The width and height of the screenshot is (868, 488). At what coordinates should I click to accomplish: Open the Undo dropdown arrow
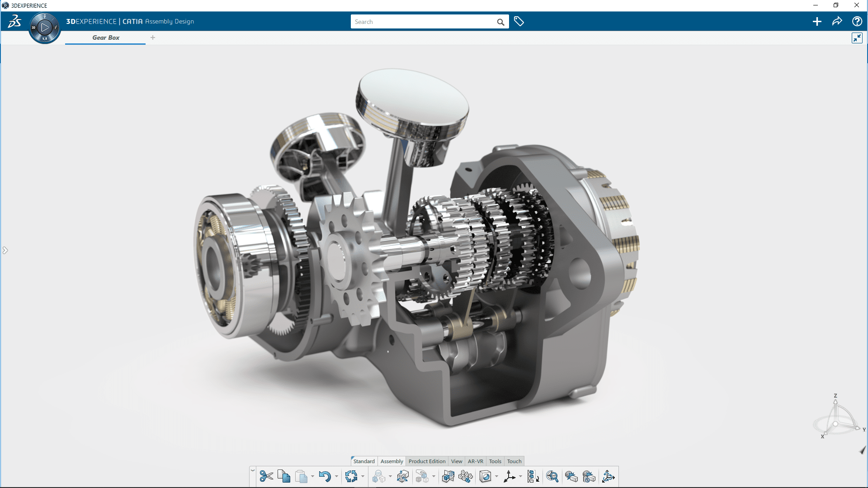(x=336, y=477)
